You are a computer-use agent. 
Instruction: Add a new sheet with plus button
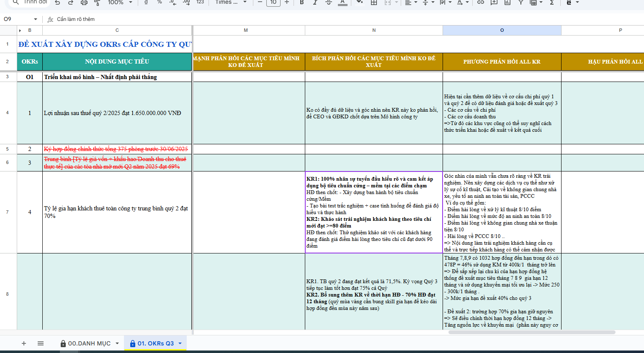pyautogui.click(x=24, y=343)
